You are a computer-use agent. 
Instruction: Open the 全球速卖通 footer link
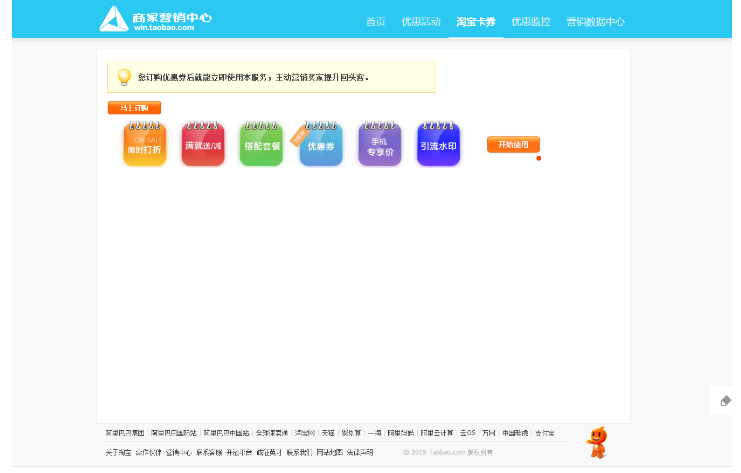[x=272, y=433]
